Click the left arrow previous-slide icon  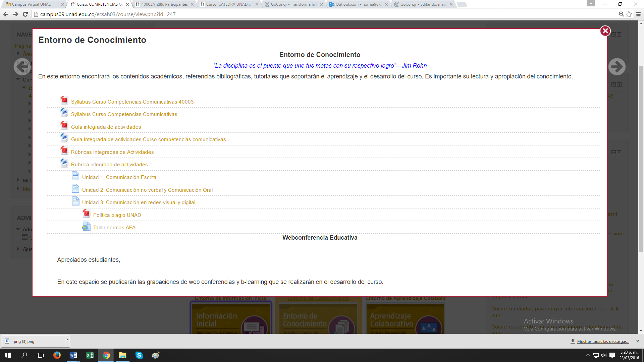point(22,67)
